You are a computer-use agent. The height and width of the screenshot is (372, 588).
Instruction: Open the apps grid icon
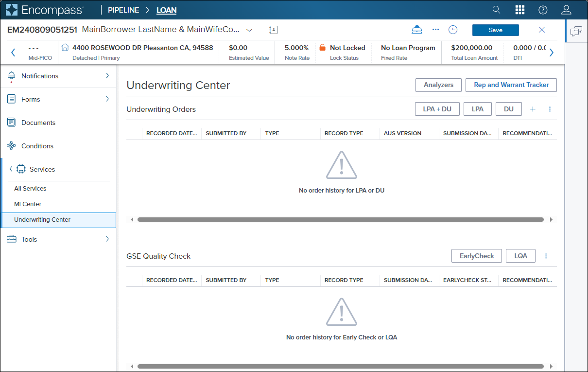coord(519,10)
